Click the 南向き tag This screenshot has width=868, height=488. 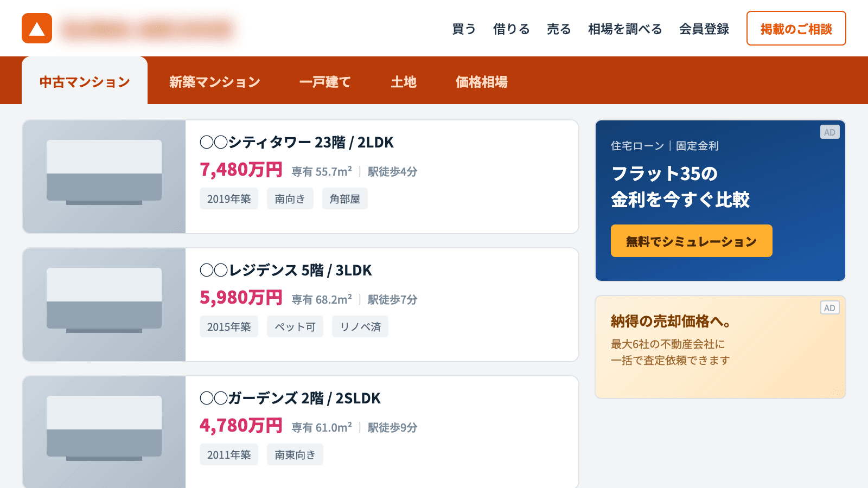coord(290,198)
